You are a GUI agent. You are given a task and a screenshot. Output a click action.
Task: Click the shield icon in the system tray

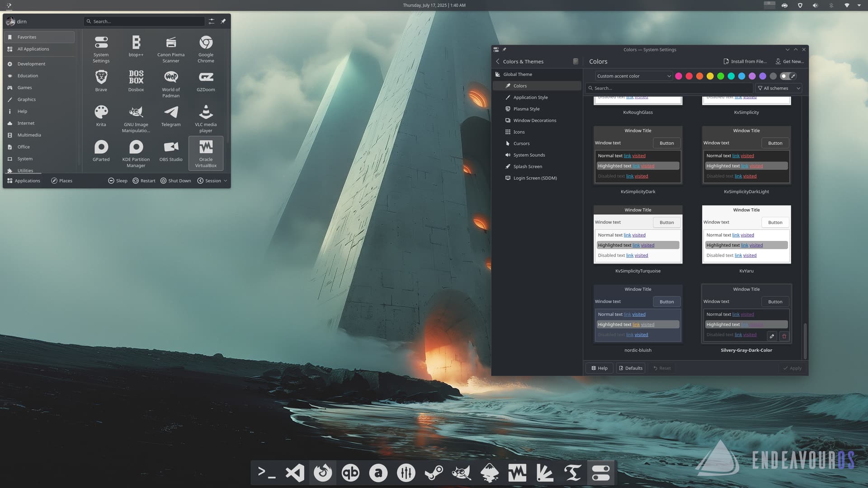800,5
